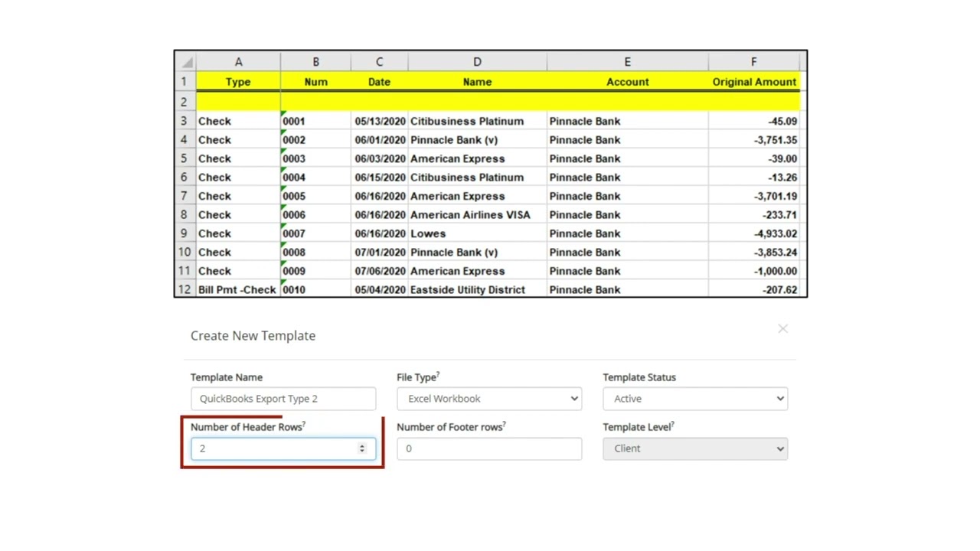The image size is (980, 551).
Task: Select column F header in spreadsheet
Action: [753, 62]
